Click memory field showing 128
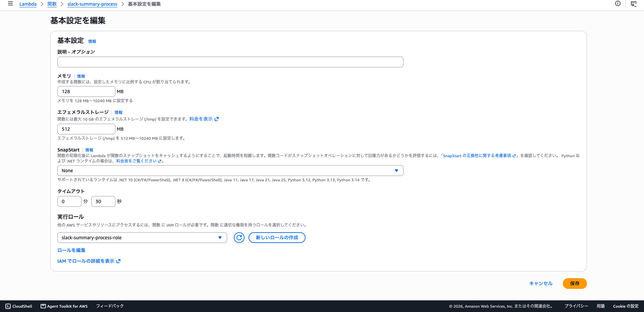The image size is (644, 312). (x=86, y=91)
